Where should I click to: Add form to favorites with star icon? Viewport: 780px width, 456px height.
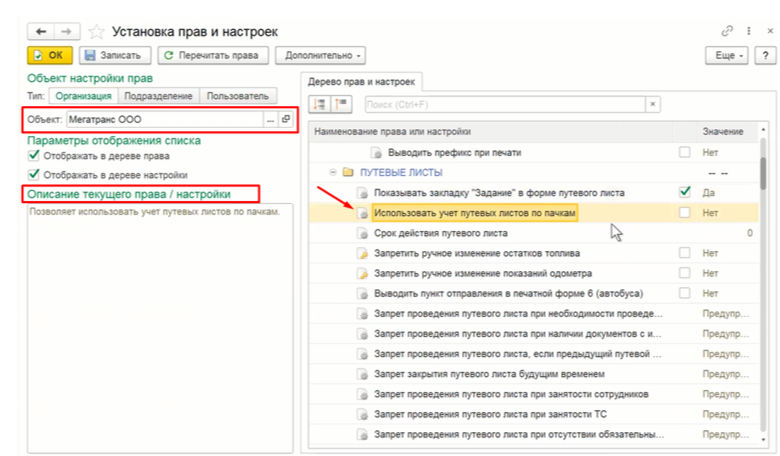96,32
